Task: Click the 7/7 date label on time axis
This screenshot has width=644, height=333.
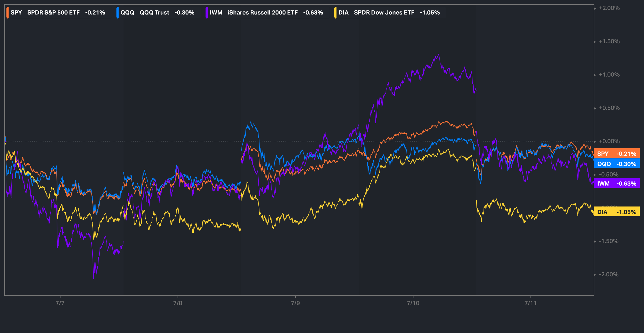Action: 60,303
